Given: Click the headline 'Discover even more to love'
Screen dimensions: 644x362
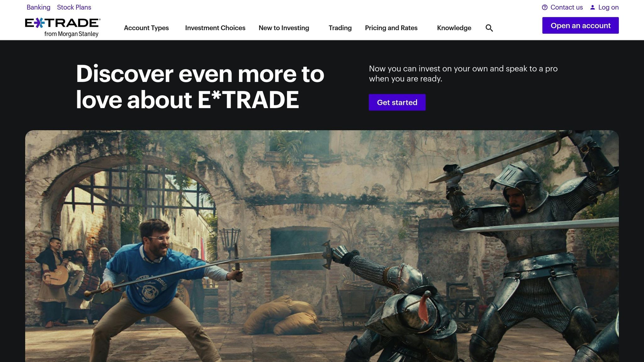Looking at the screenshot, I should click(200, 87).
